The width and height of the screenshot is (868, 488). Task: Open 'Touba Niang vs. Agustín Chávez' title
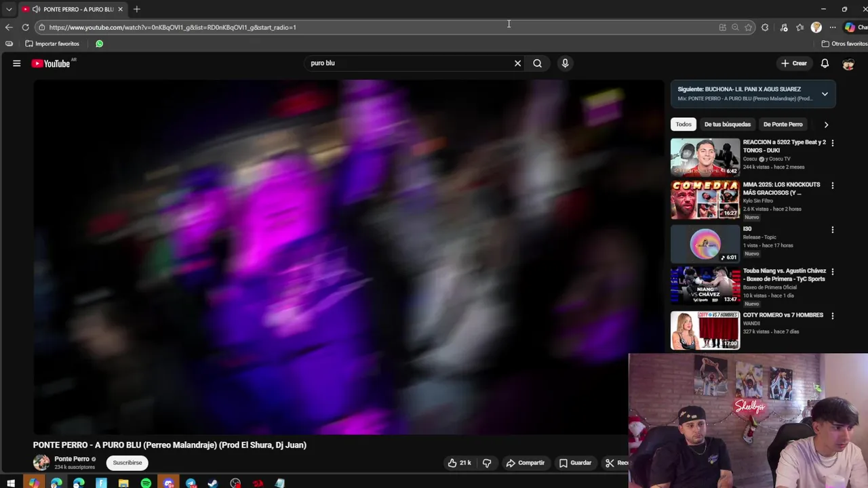click(785, 274)
